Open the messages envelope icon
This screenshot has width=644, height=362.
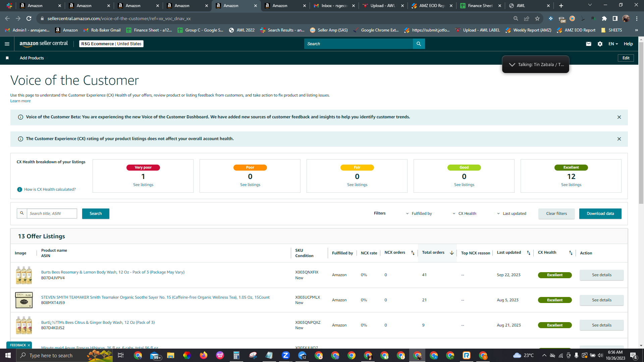coord(589,44)
